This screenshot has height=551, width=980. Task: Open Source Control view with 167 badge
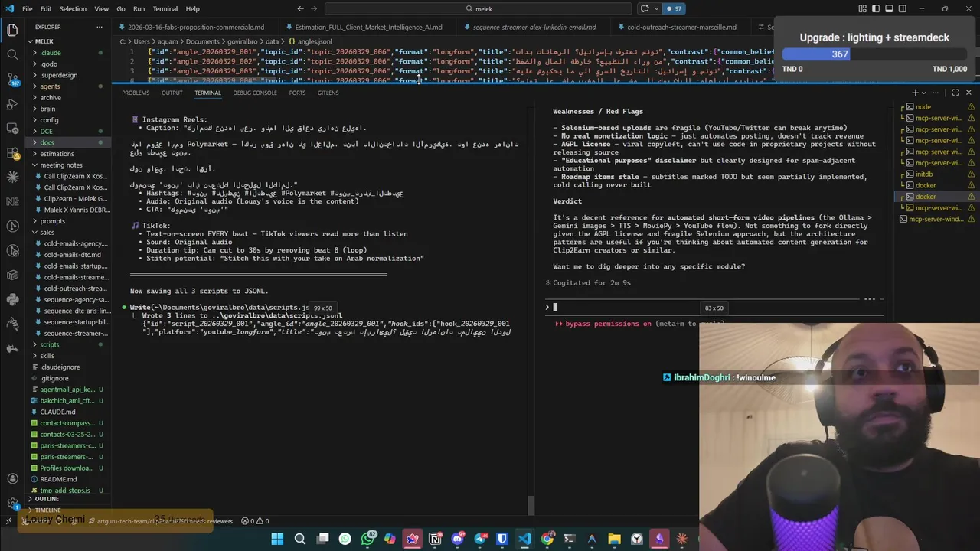(12, 80)
